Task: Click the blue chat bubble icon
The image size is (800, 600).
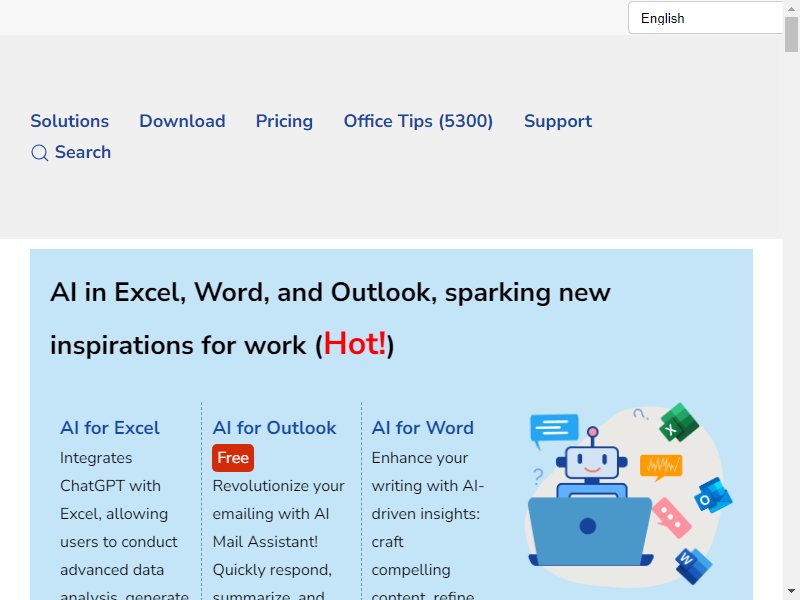Action: 554,430
